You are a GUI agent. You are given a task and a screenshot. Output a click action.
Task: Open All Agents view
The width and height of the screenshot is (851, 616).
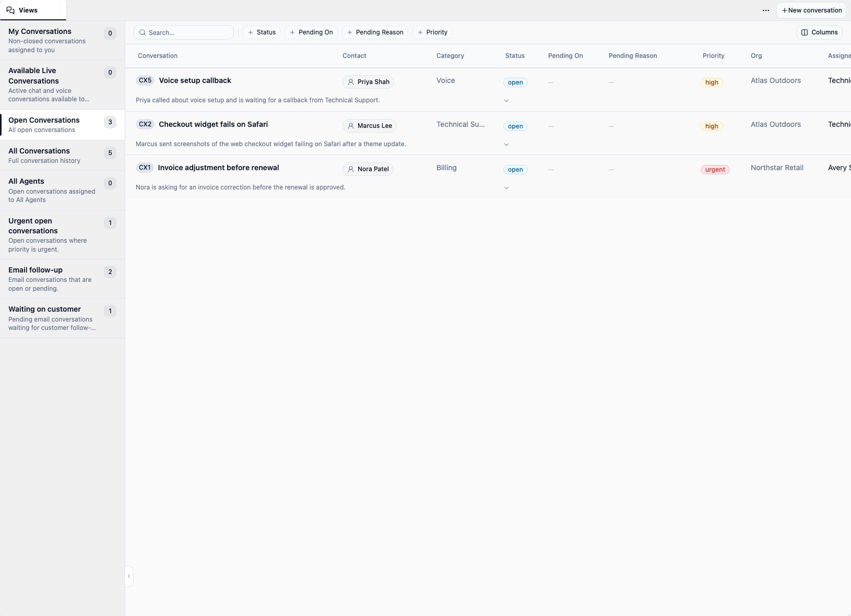pos(62,190)
